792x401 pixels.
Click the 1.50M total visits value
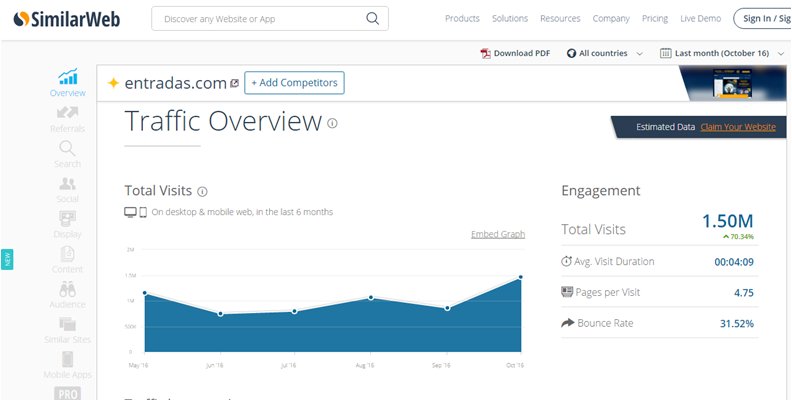[x=727, y=221]
